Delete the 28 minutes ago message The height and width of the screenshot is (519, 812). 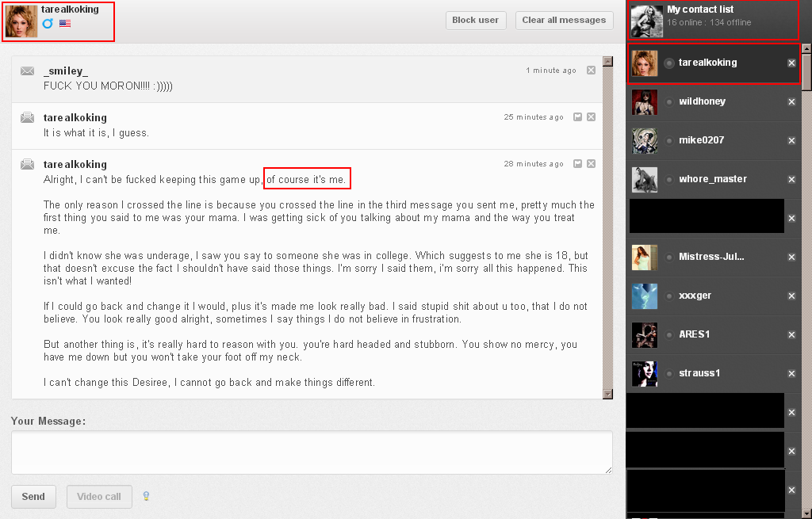(x=591, y=163)
